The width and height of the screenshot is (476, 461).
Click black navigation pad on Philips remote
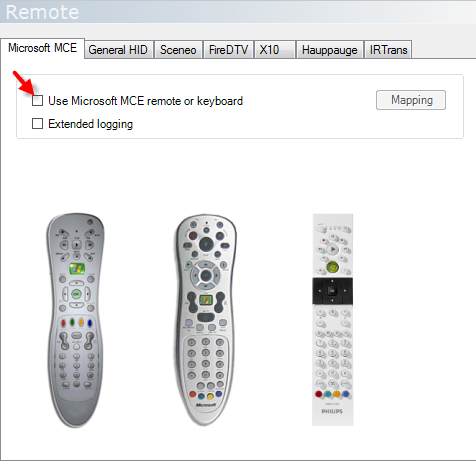pos(332,291)
